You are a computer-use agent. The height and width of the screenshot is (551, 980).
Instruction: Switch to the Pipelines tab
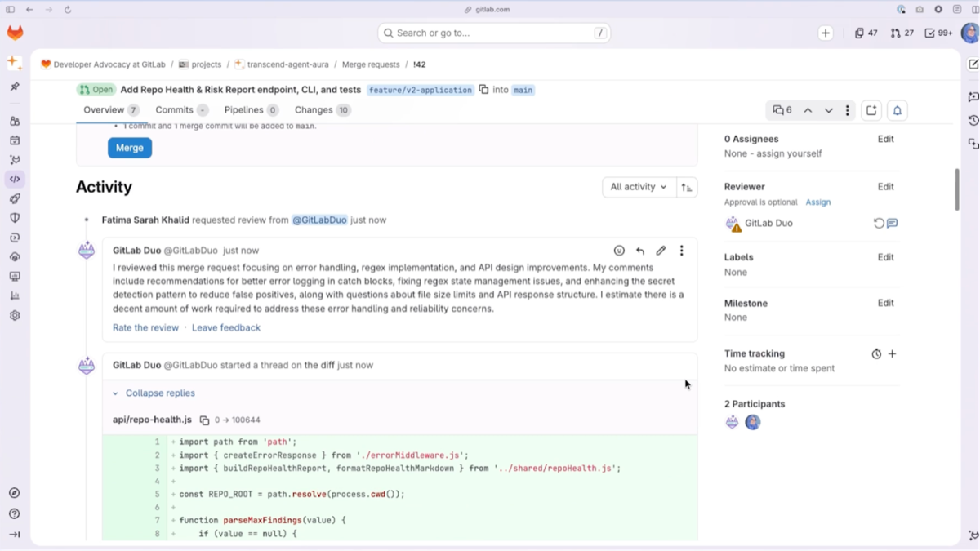252,110
